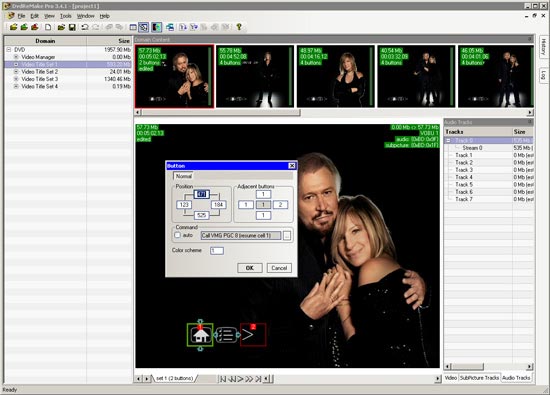Viewport: 550px width, 395px height.
Task: Select the home menu button in preview
Action: point(200,335)
